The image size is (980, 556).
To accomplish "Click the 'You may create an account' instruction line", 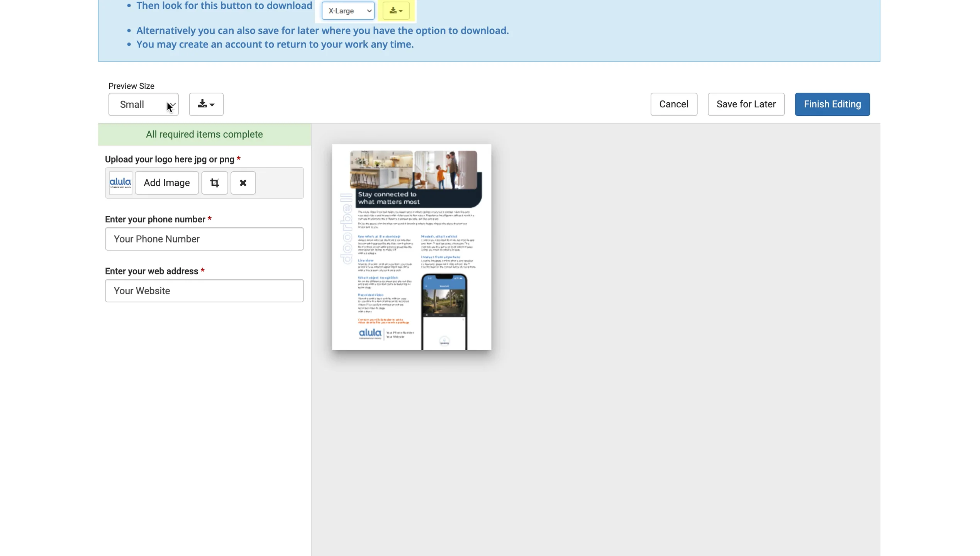I will click(275, 44).
